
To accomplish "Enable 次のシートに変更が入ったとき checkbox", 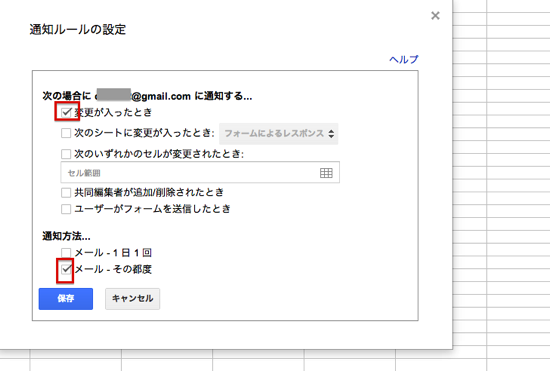I will point(66,133).
